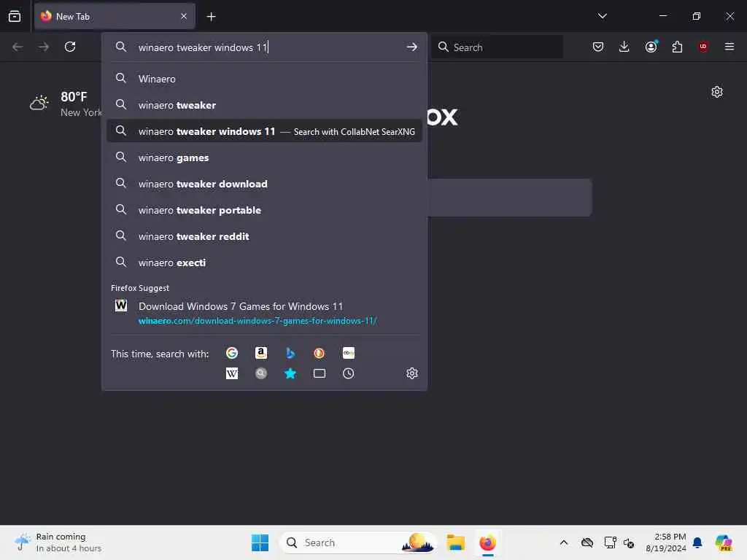Search in open Tabs icon
Image resolution: width=747 pixels, height=560 pixels.
[320, 373]
